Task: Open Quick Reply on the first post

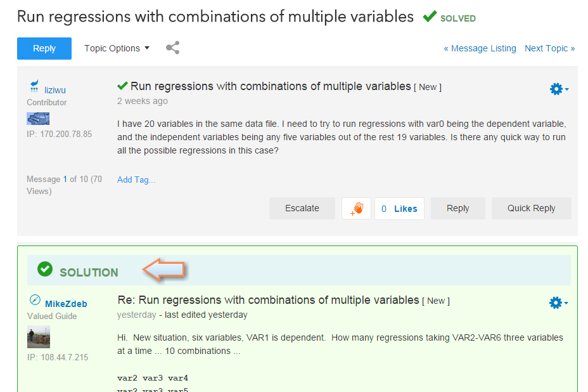Action: (531, 208)
